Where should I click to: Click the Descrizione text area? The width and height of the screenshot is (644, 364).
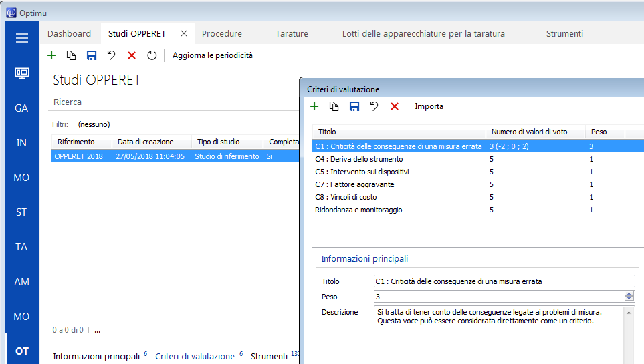pos(499,335)
